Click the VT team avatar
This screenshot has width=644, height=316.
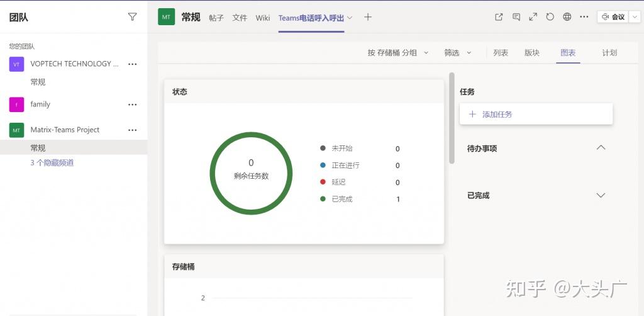pyautogui.click(x=16, y=64)
